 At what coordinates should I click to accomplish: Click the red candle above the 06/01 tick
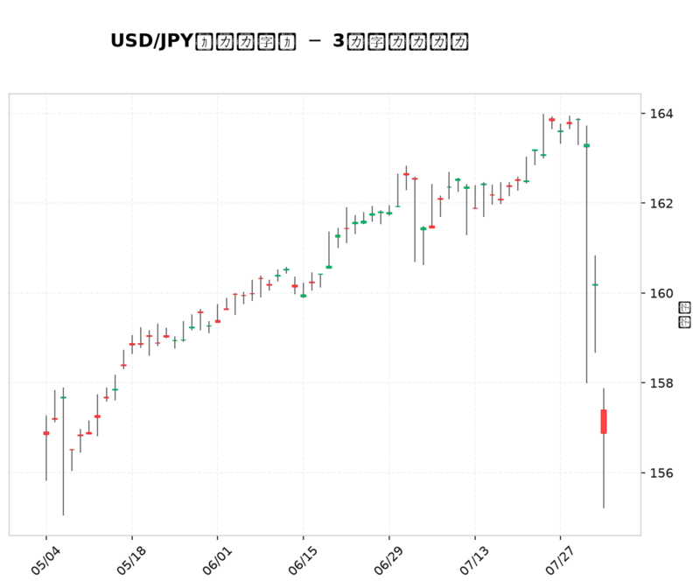(x=217, y=321)
